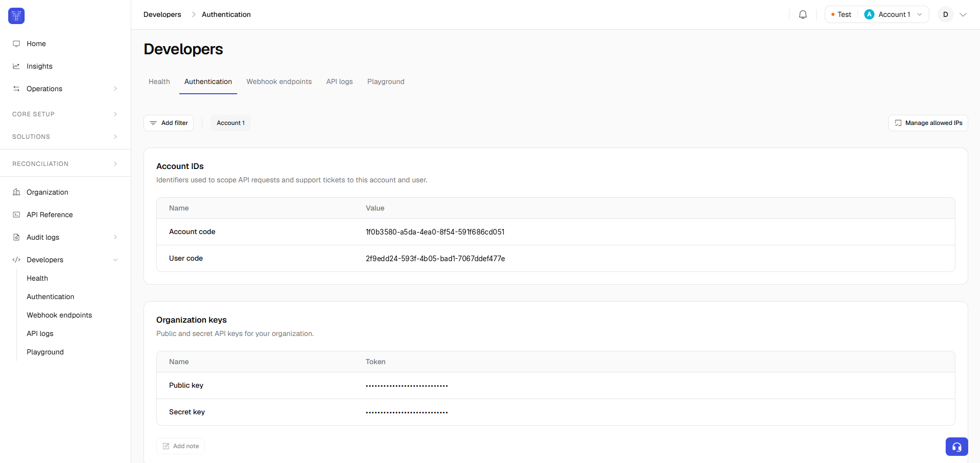The width and height of the screenshot is (980, 463).
Task: Click the Home monitor icon
Action: tap(16, 44)
